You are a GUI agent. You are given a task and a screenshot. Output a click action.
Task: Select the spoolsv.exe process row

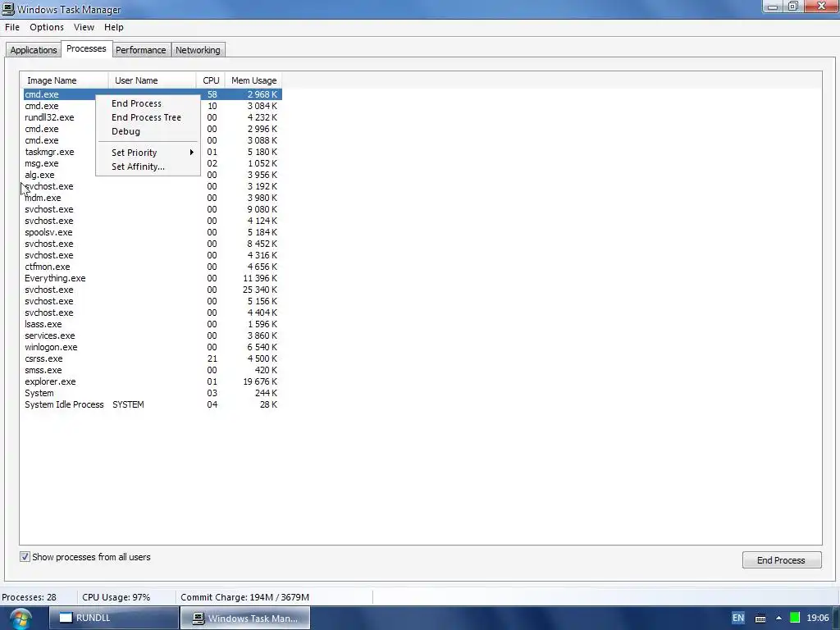click(152, 232)
